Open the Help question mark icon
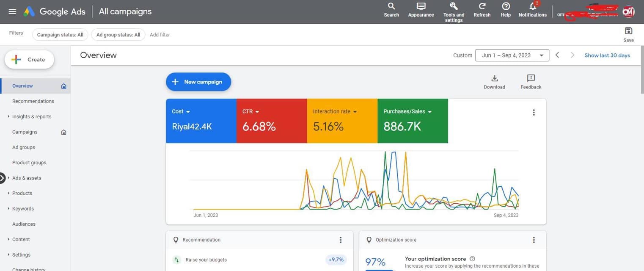The width and height of the screenshot is (644, 271). click(x=506, y=6)
